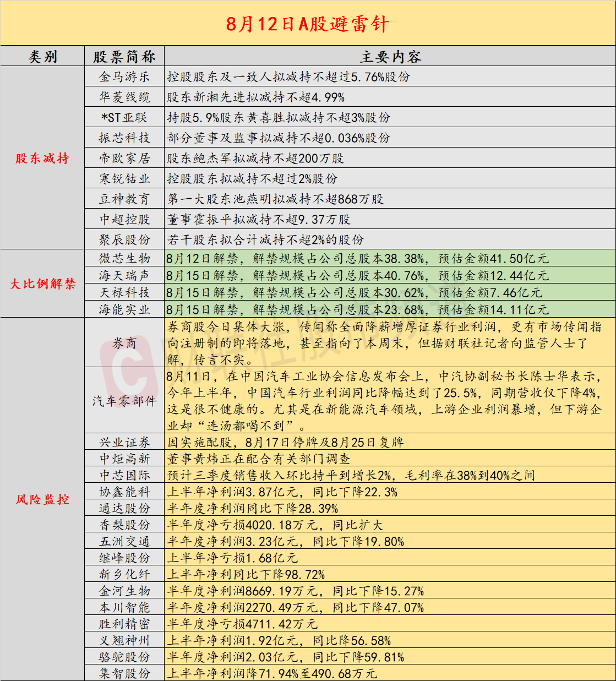Click the 大比例解禁 category cell
Viewport: 616px width, 681px height.
click(x=42, y=284)
